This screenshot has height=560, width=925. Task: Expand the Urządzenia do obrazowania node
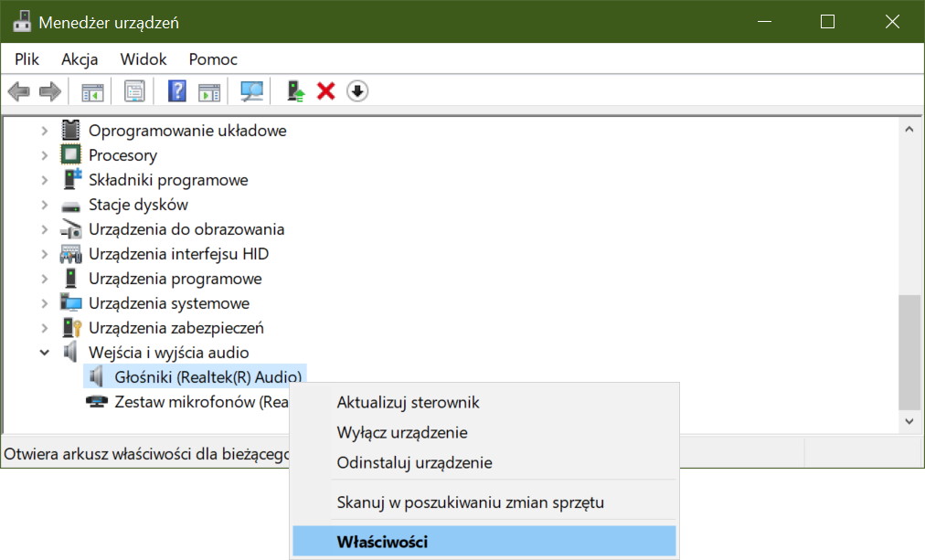pos(44,230)
